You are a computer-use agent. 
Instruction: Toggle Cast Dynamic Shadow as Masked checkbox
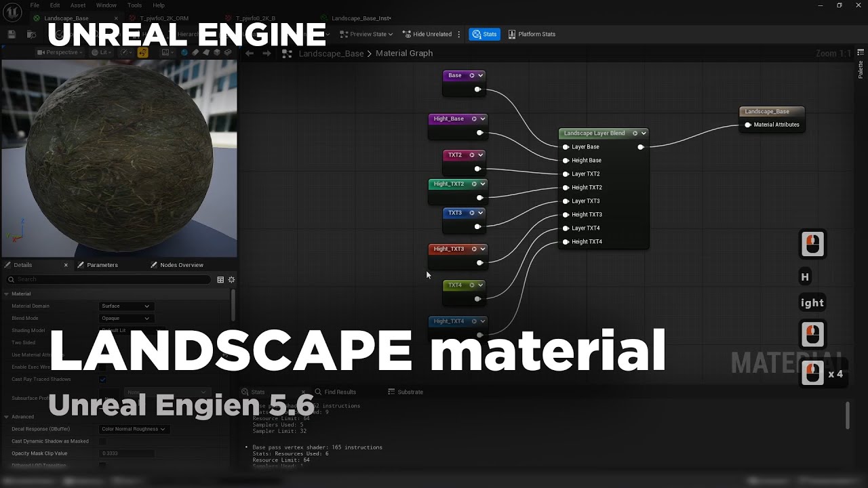point(102,441)
